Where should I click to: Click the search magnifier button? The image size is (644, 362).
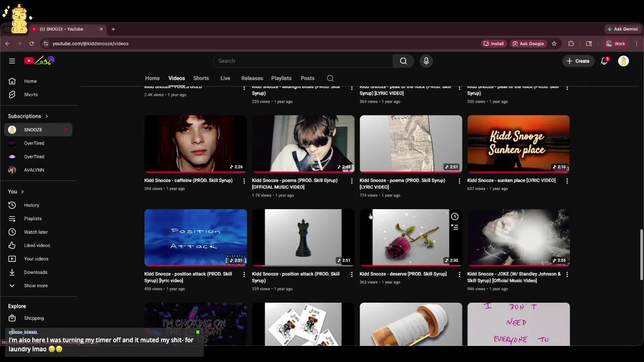(x=404, y=61)
